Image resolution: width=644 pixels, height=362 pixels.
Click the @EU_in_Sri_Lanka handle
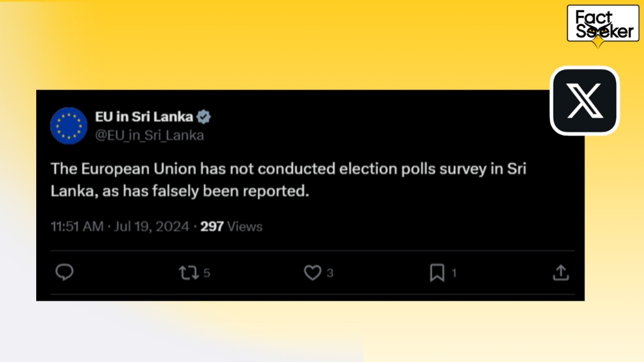click(149, 135)
